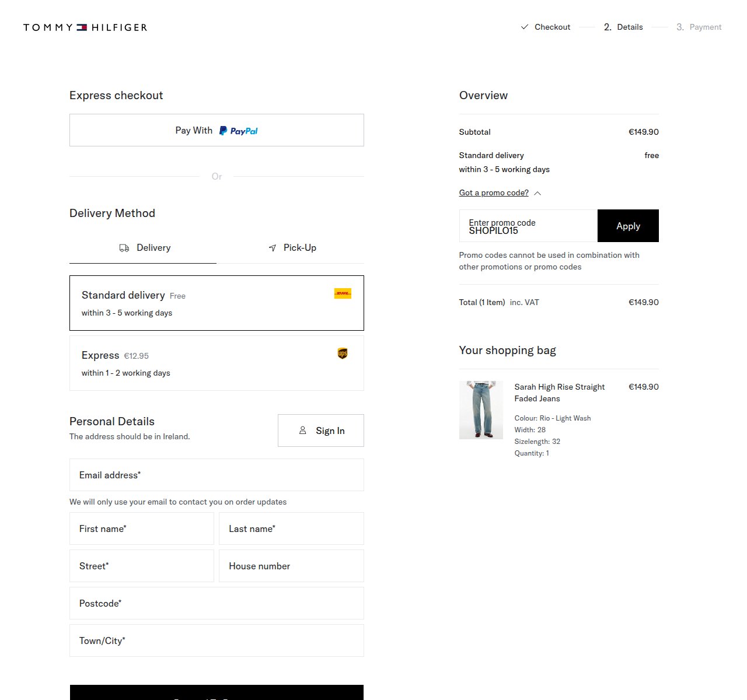Pay with PayPal express checkout
Image resolution: width=747 pixels, height=700 pixels.
[217, 130]
